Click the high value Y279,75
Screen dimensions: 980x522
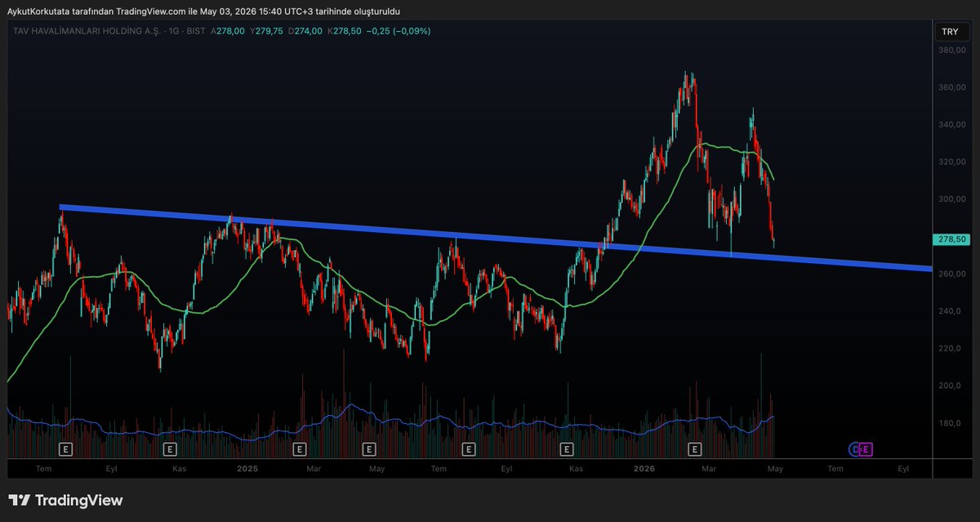click(x=266, y=31)
